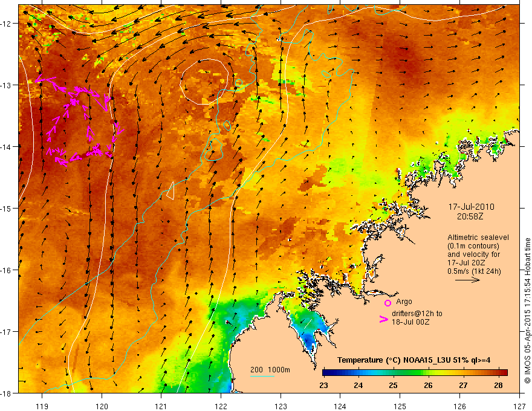Screen dimensions: 532x411
Task: Click the '18-Jul 00Z' legend text
Action: (x=410, y=322)
